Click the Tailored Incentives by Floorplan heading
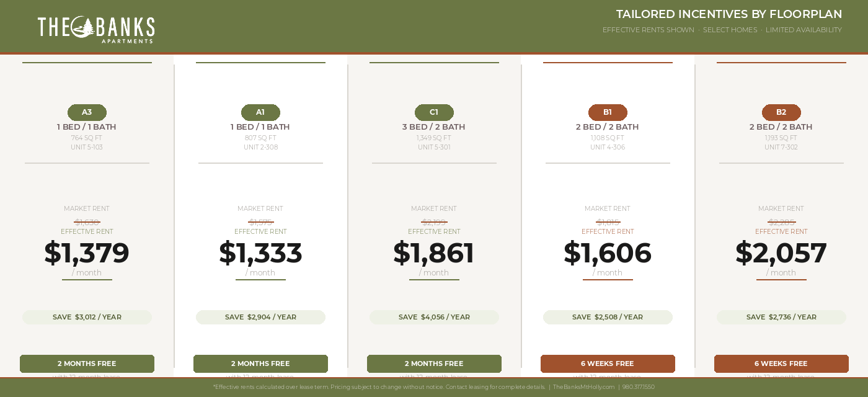The image size is (868, 397). point(729,14)
